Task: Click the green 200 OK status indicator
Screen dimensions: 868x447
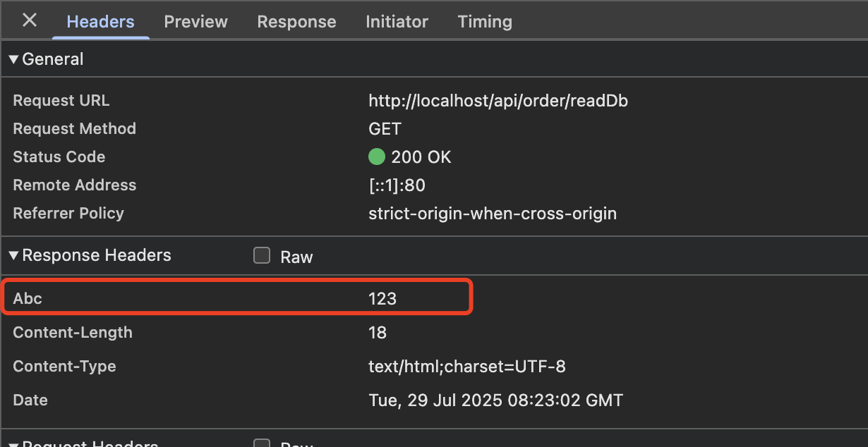Action: pyautogui.click(x=376, y=157)
